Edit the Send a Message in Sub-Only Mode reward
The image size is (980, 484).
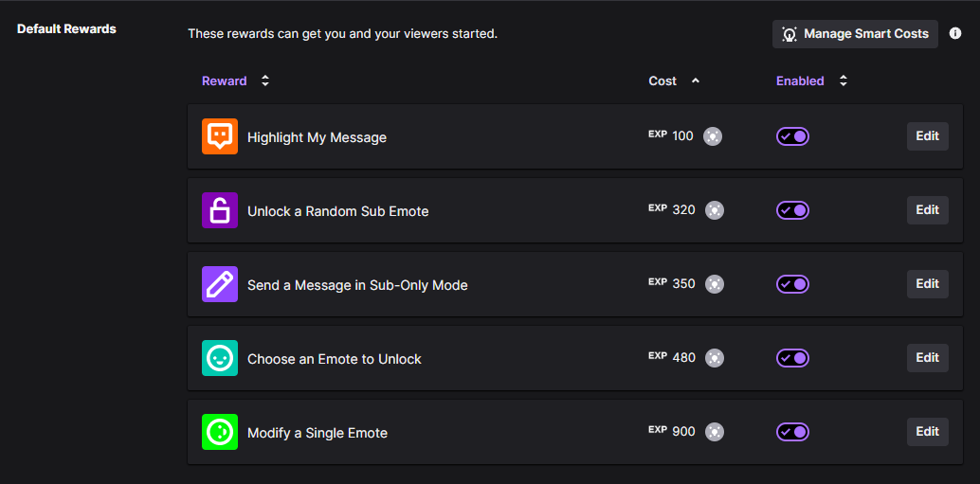click(927, 284)
